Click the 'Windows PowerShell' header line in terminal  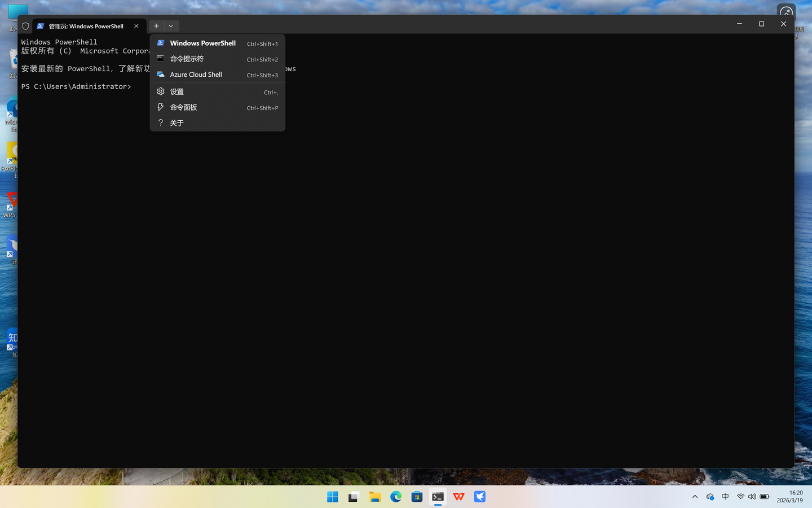[x=59, y=42]
